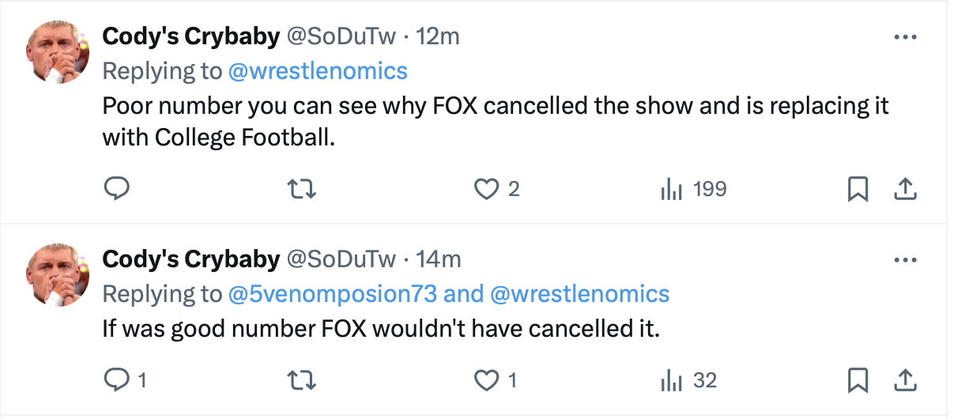Share the 12m-old tweet
The width and height of the screenshot is (980, 419).
pyautogui.click(x=905, y=189)
